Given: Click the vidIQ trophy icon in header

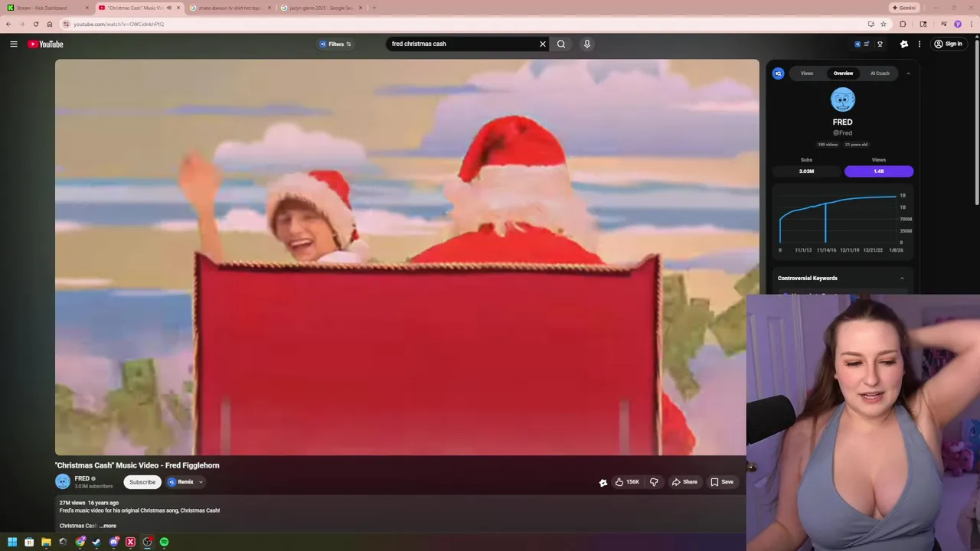Looking at the screenshot, I should (x=880, y=44).
